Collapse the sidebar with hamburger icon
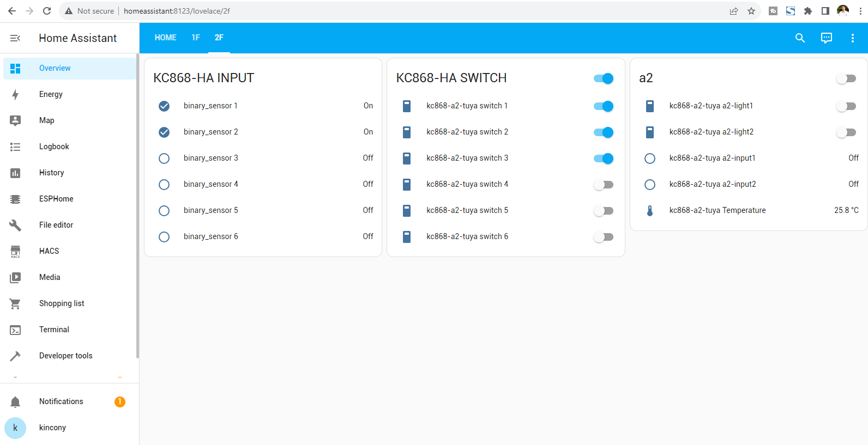Screen dimensions: 868x445 point(15,38)
